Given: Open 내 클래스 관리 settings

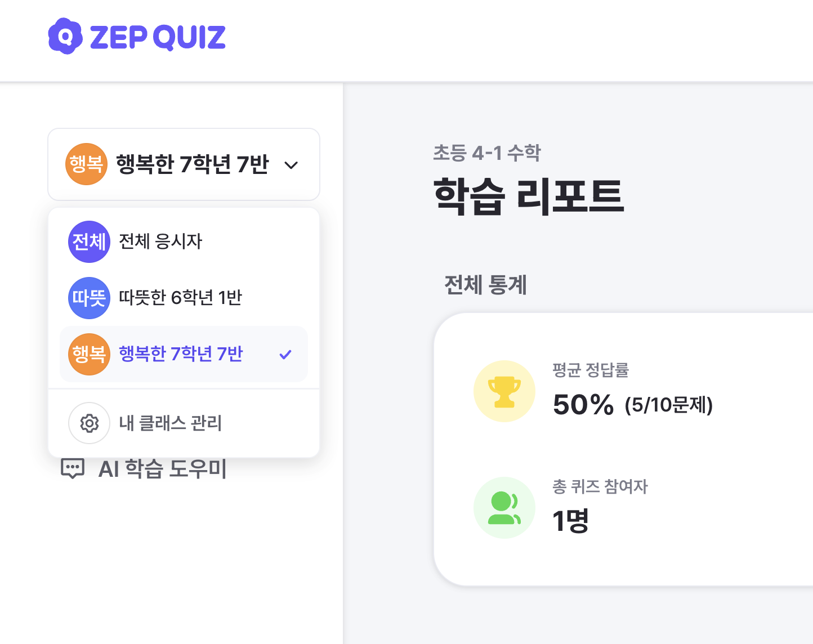Looking at the screenshot, I should point(184,423).
